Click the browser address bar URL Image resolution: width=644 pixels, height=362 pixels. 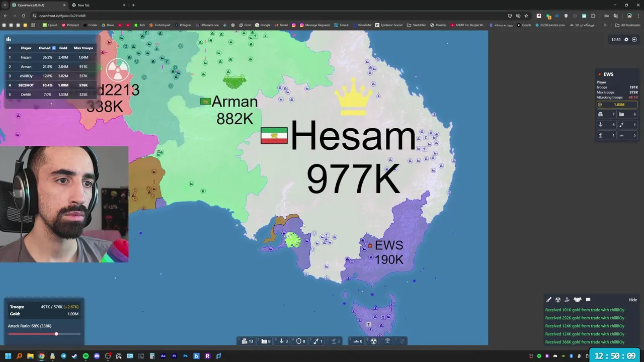(x=62, y=16)
